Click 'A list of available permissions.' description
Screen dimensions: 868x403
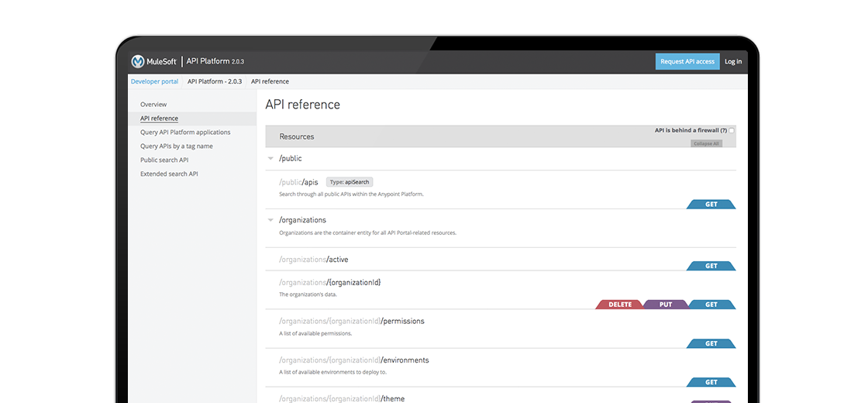tap(315, 333)
